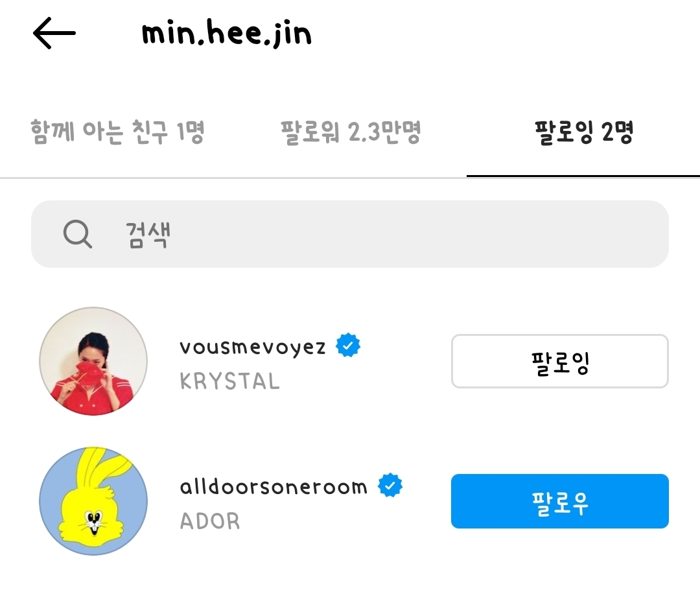Image resolution: width=700 pixels, height=592 pixels.
Task: Click alldoorsoneroom verified badge
Action: click(x=390, y=485)
